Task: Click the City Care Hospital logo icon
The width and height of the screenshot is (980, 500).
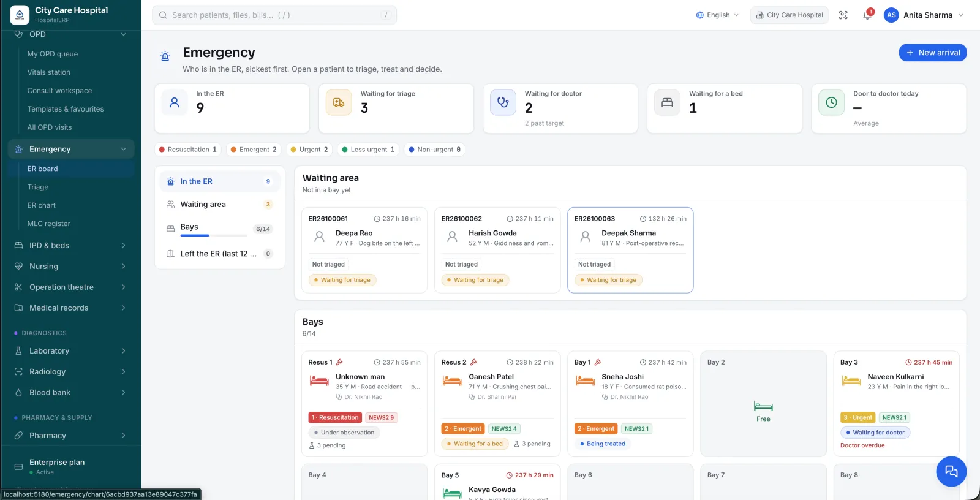Action: [x=20, y=15]
